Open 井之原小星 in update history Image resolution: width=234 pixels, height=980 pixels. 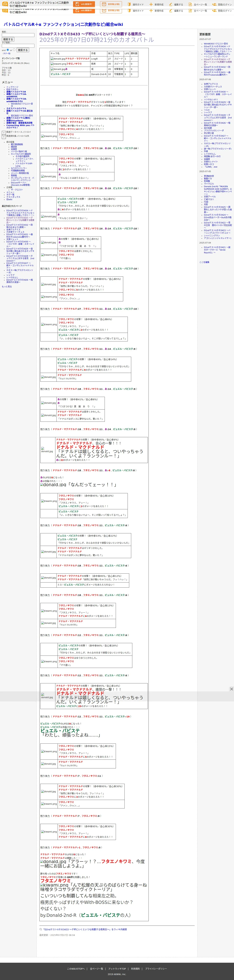pos(209,133)
